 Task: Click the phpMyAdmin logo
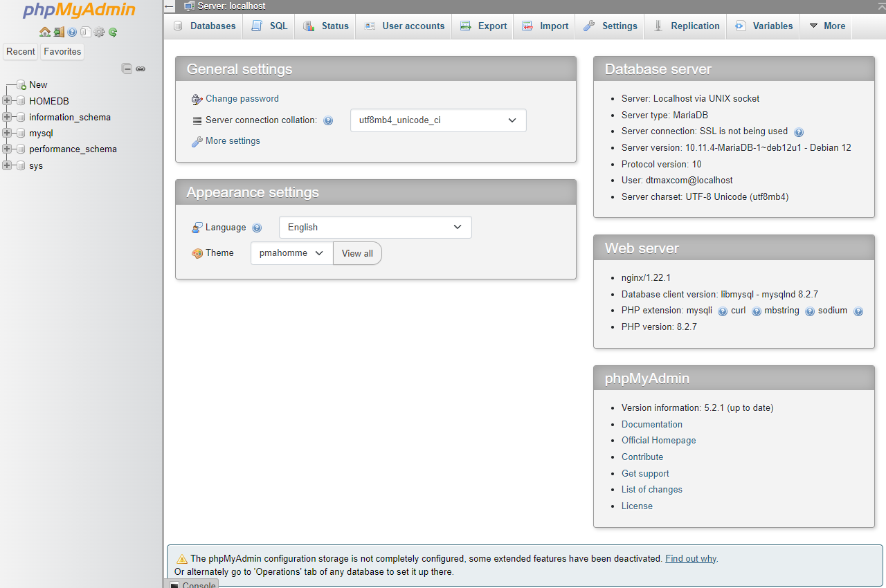point(78,10)
